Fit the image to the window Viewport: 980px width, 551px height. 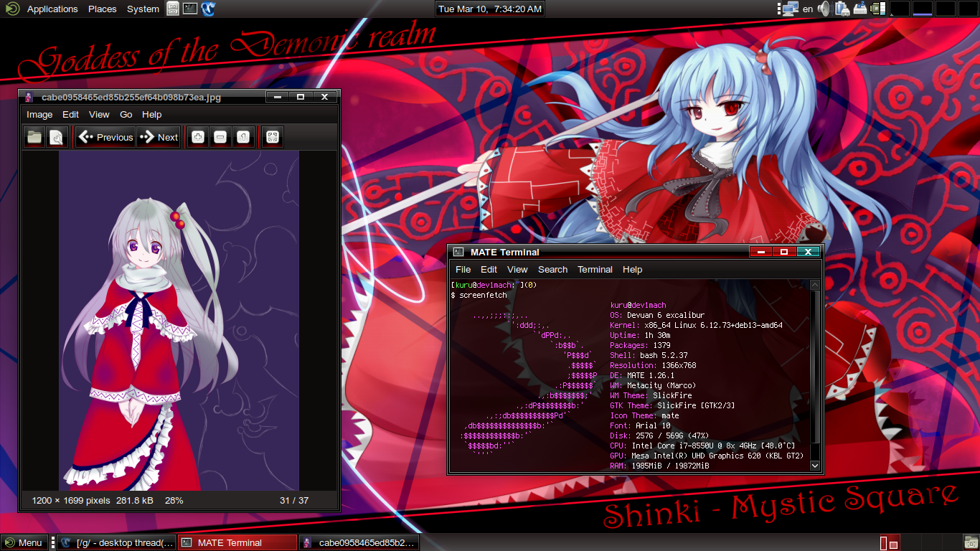273,137
